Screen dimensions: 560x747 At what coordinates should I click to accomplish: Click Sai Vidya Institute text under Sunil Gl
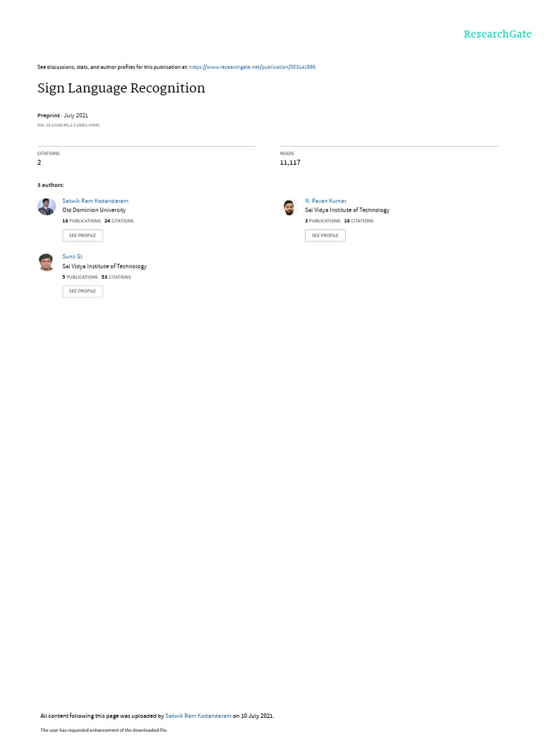[104, 266]
